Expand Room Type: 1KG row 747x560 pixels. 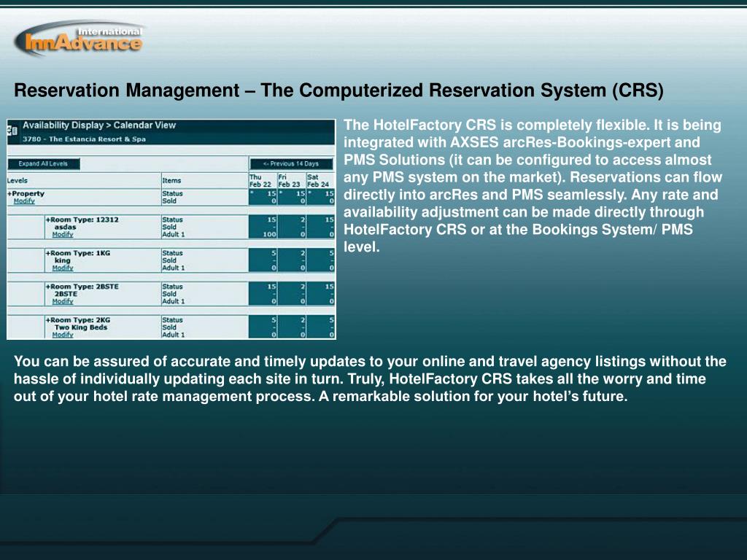(77, 253)
